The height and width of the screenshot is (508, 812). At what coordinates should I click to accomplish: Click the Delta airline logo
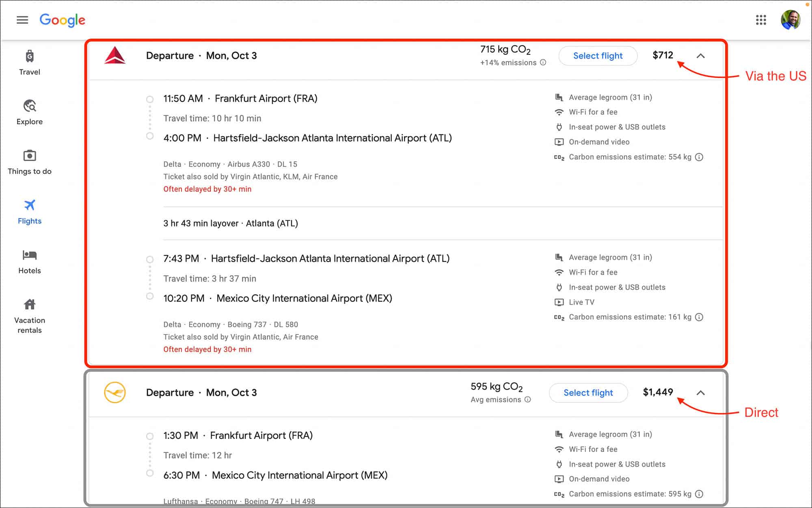pos(115,55)
